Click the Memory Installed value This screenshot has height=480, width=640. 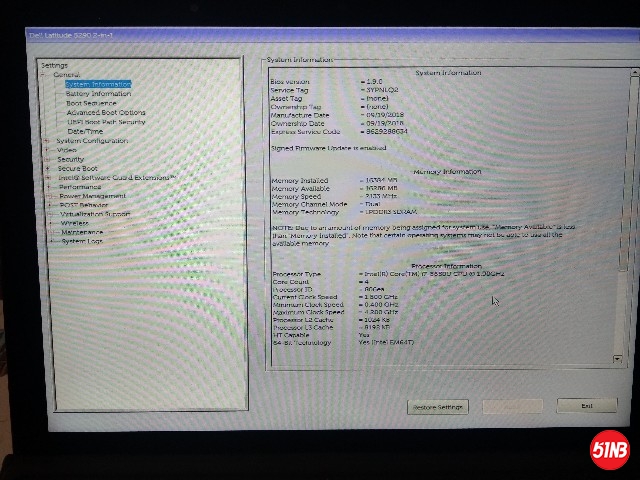click(382, 180)
